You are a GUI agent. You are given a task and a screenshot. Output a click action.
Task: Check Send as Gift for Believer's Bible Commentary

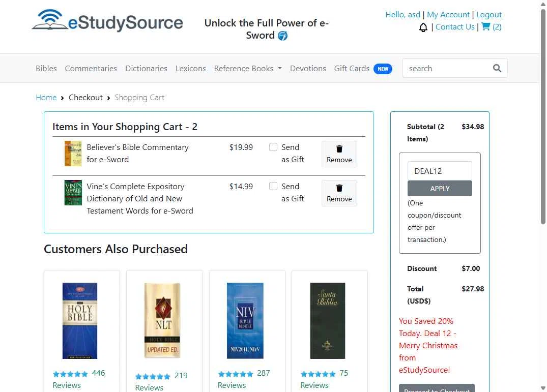273,147
